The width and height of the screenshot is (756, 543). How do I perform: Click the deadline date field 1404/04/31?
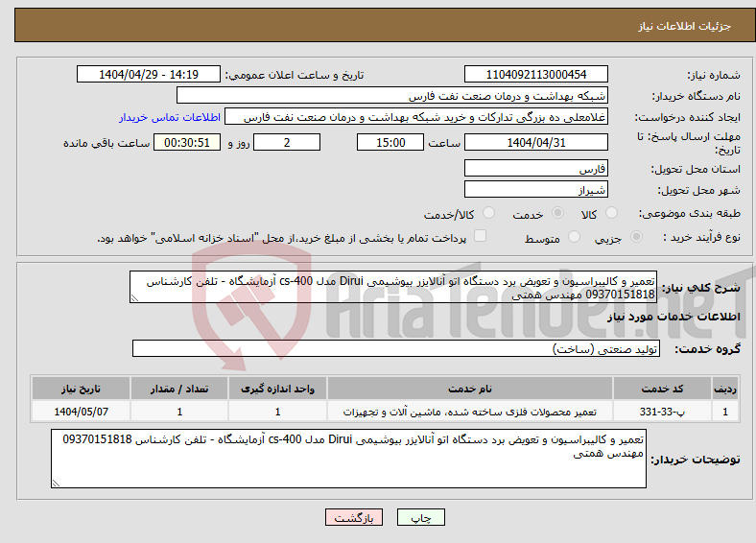tap(536, 142)
